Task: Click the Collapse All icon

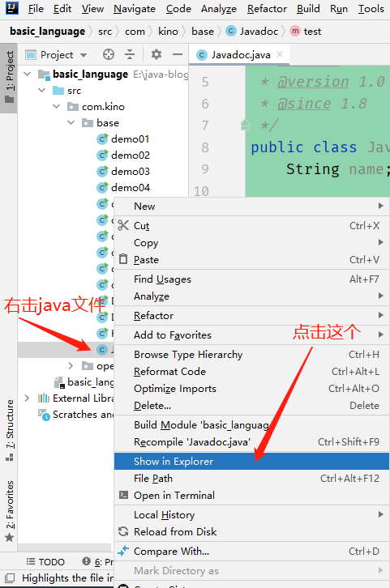Action: click(x=130, y=55)
